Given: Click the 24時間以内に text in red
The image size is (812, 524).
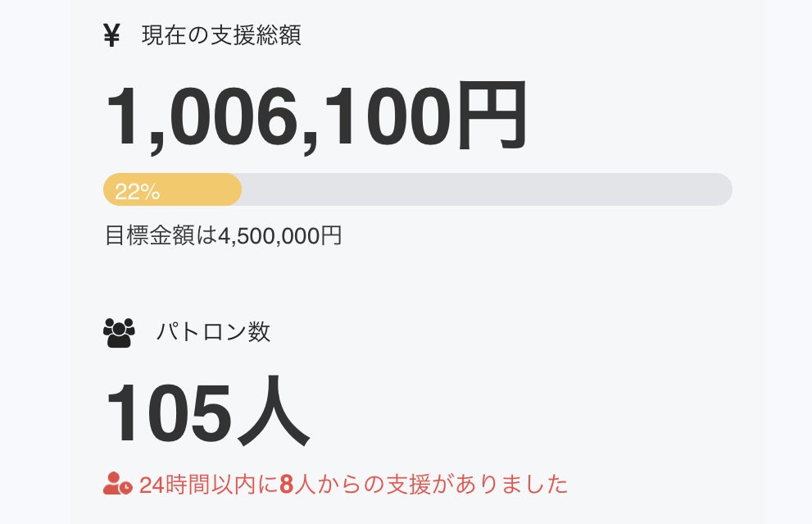Looking at the screenshot, I should [208, 485].
